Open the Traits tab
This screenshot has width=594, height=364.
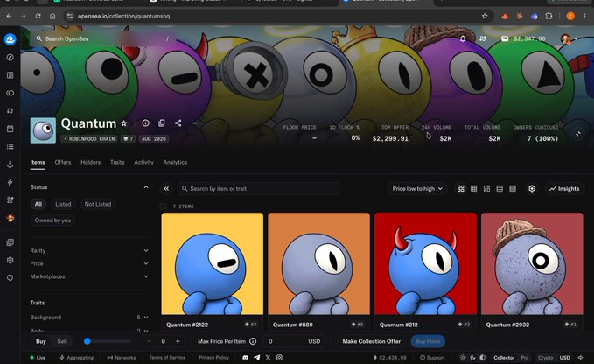117,162
